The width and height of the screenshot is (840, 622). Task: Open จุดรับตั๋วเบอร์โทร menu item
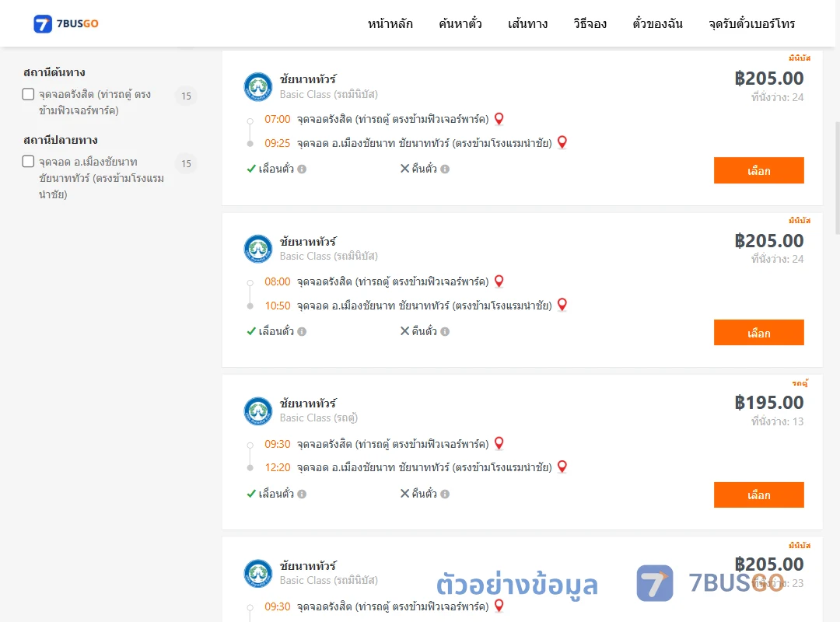coord(751,23)
